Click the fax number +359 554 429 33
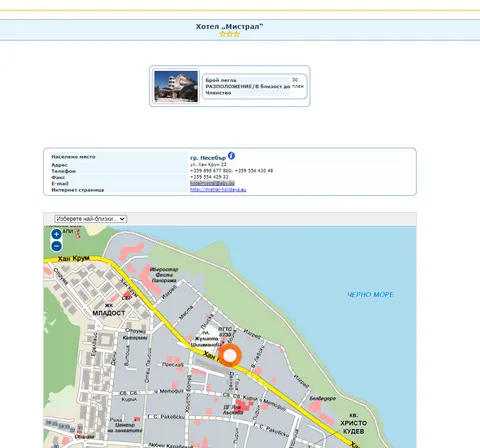Screen dimensions: 480x448 point(209,177)
